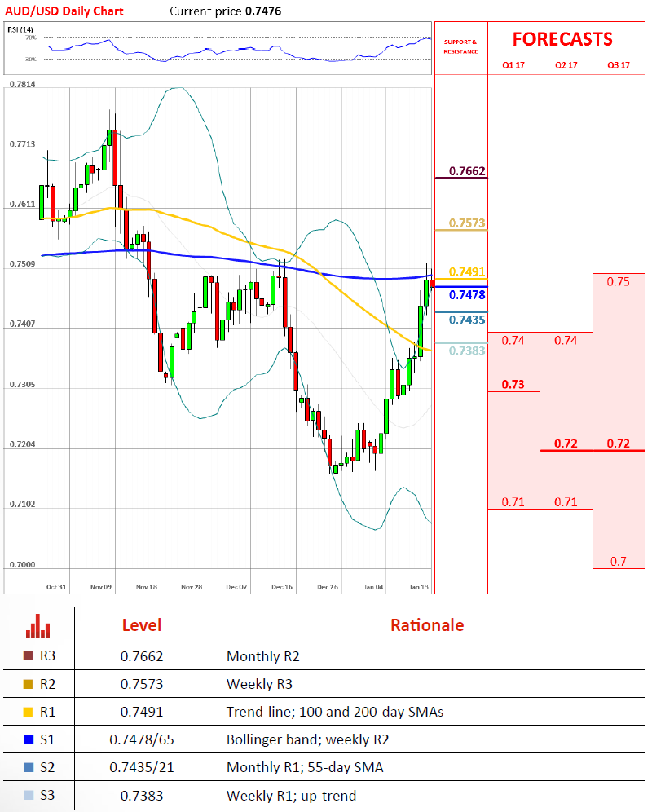Select the Q2 17 forecast column header

pos(566,64)
